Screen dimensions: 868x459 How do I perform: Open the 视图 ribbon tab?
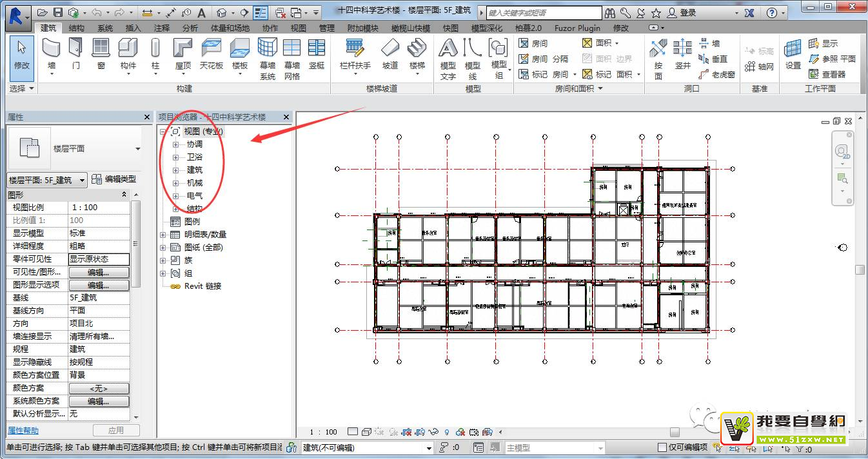[299, 28]
